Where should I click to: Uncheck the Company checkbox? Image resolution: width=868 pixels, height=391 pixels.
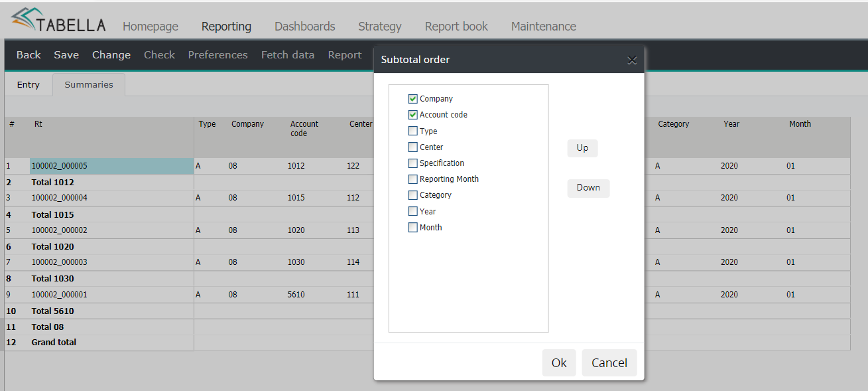tap(413, 99)
